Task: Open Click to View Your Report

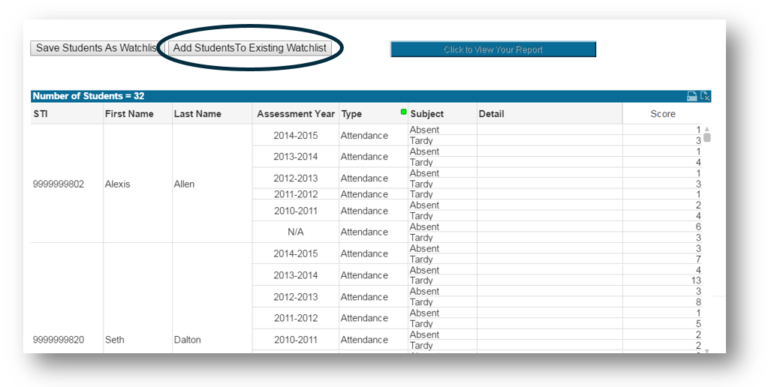Action: coord(493,49)
